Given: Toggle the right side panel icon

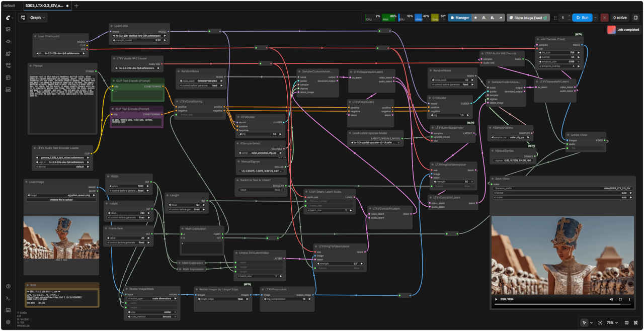Looking at the screenshot, I should coord(635,18).
